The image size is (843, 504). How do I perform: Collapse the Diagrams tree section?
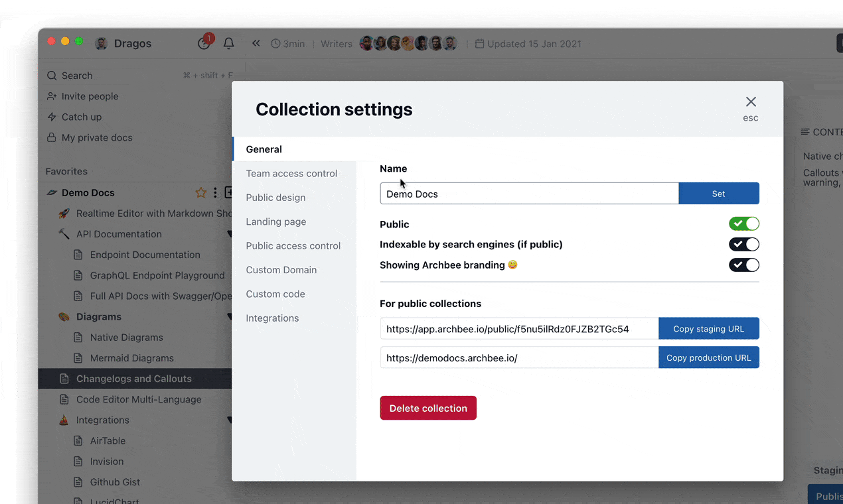tap(230, 317)
